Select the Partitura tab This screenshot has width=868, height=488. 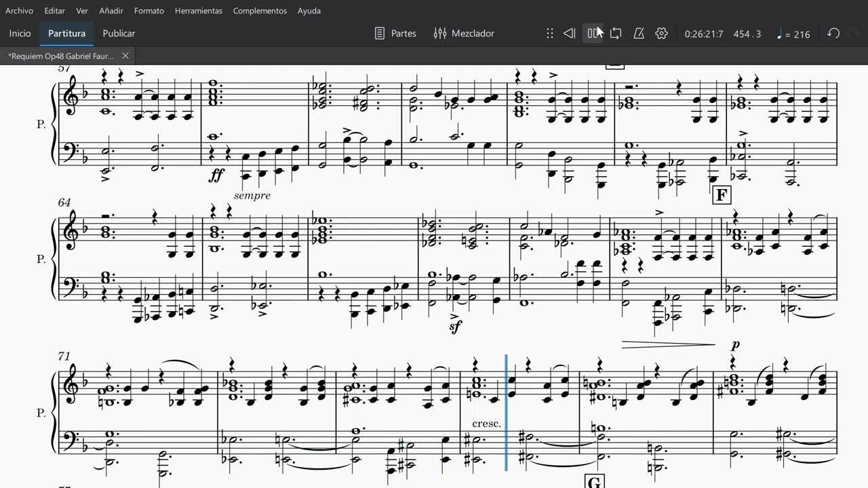pos(67,33)
